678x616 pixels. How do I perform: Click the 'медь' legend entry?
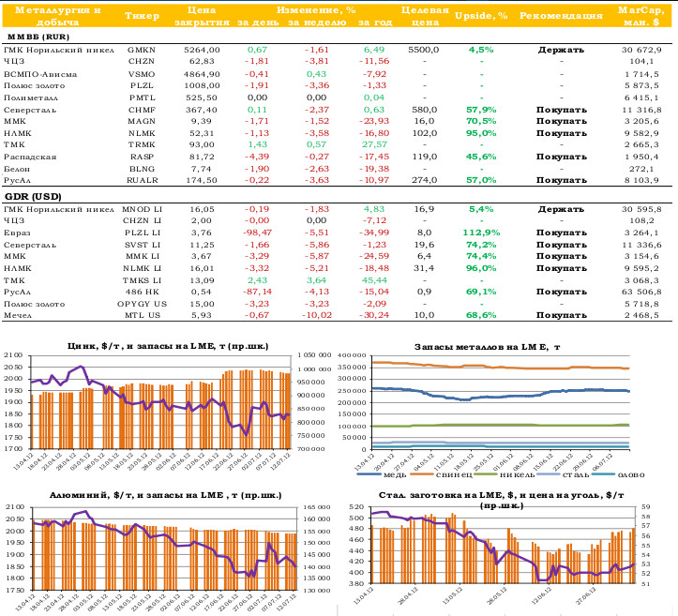click(383, 474)
